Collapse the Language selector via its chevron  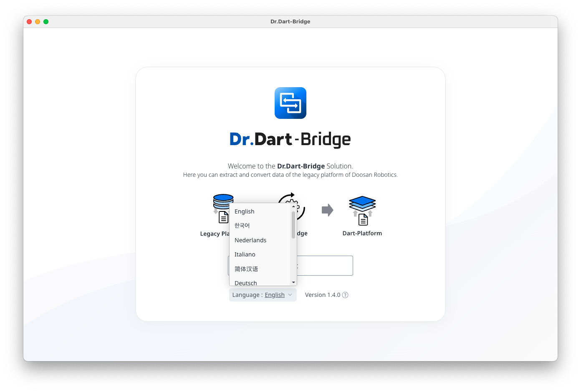click(x=290, y=295)
